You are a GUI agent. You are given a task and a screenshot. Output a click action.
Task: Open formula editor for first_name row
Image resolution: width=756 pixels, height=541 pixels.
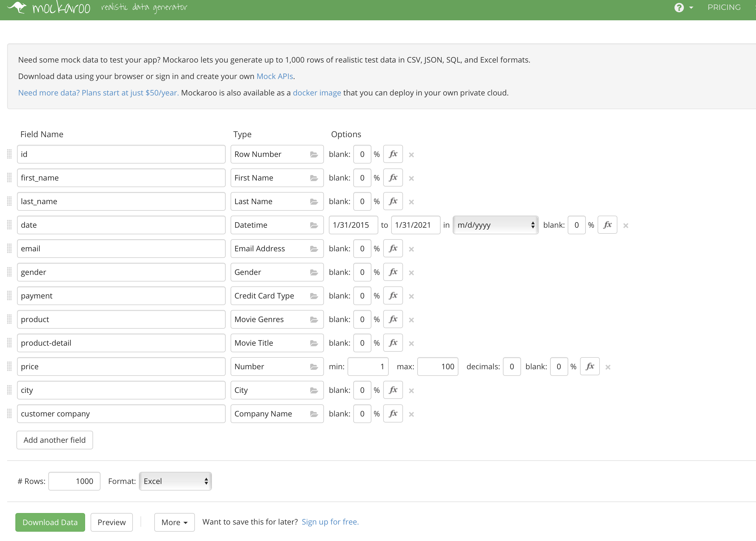[393, 178]
